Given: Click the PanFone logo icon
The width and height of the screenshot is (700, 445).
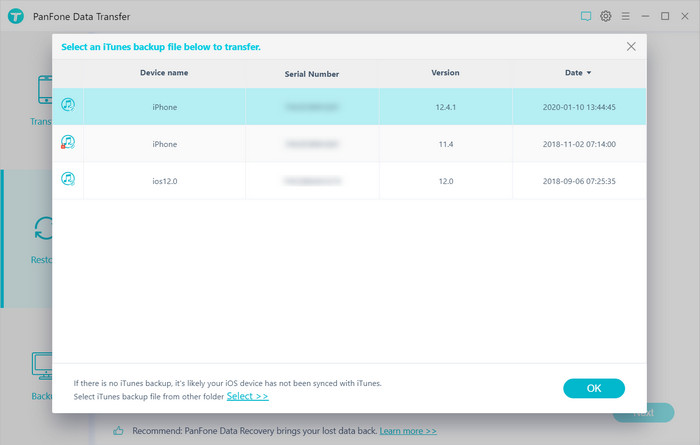Looking at the screenshot, I should tap(16, 17).
